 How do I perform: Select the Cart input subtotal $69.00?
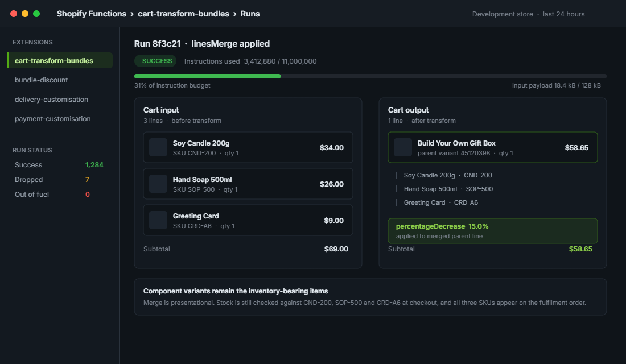(x=336, y=249)
